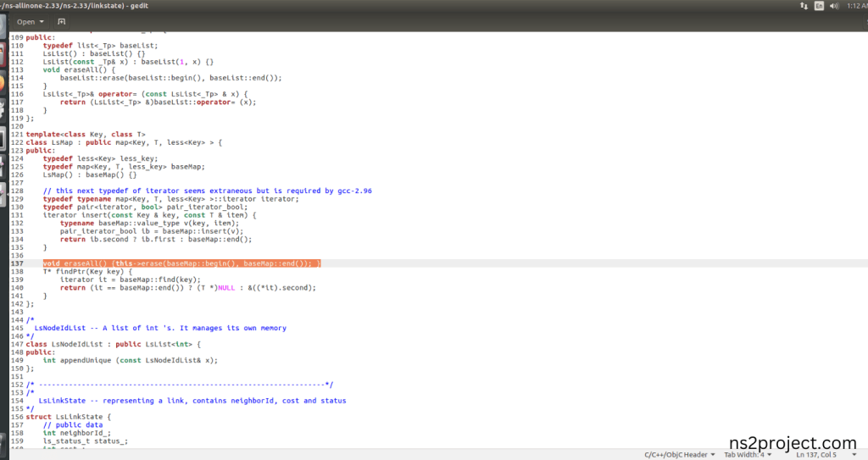
Task: Click line 'return ib.second ? ib.first : baseMap::end();'
Action: click(156, 239)
